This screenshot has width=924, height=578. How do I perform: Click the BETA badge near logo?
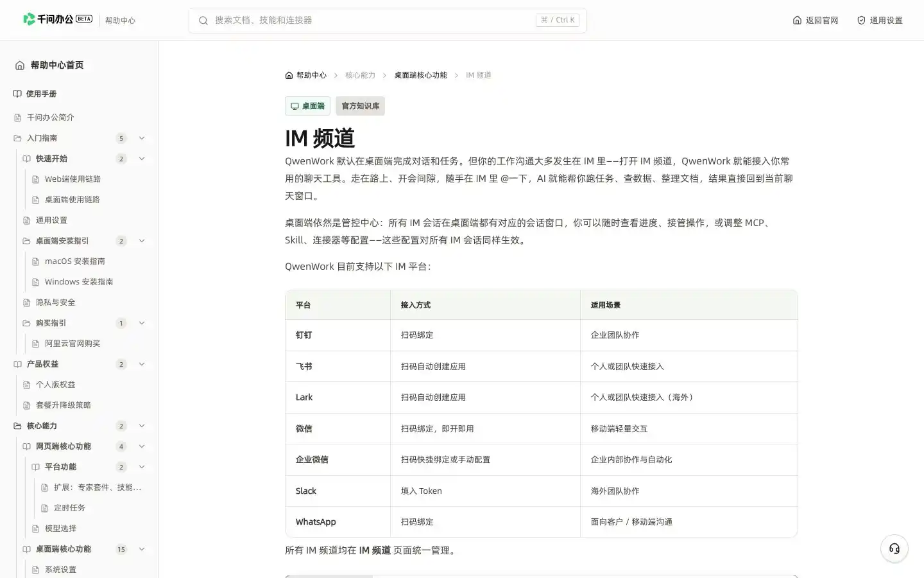(84, 19)
